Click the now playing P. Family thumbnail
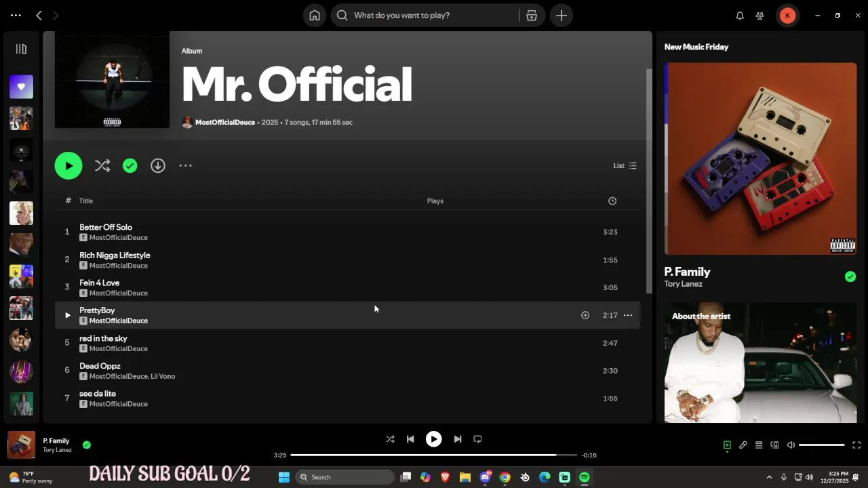Viewport: 868px width, 488px height. coord(21,445)
